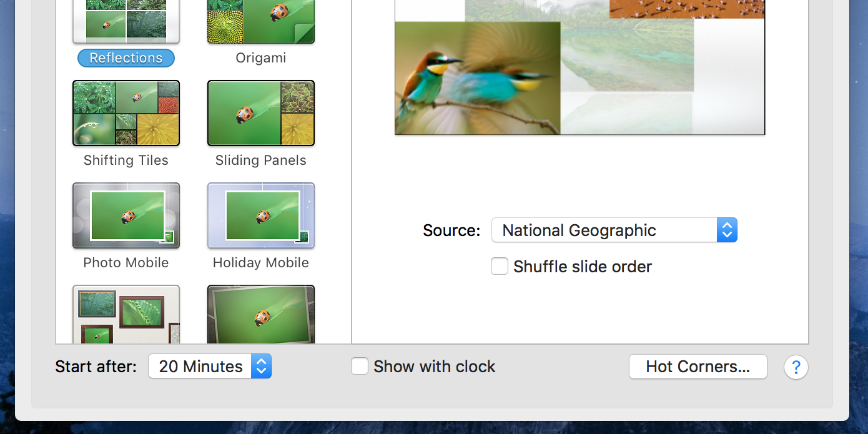
Task: Pick the tilted vintage print screen saver
Action: click(x=261, y=314)
